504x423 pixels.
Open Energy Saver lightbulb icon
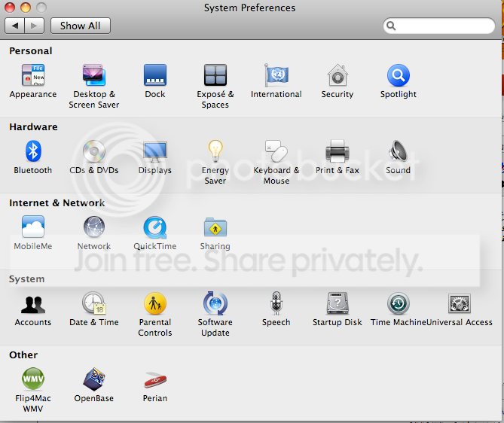[215, 151]
